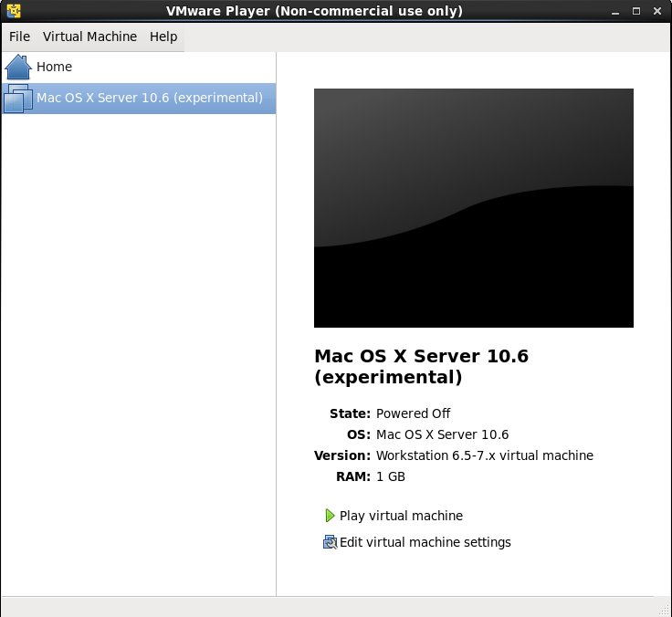
Task: Click the green Play triangle icon
Action: click(330, 516)
